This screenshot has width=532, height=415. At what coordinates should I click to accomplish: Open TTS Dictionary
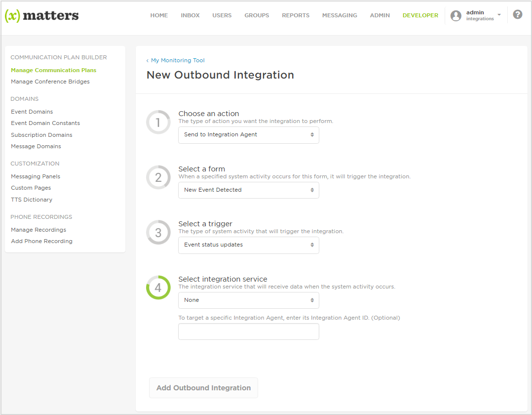click(32, 200)
